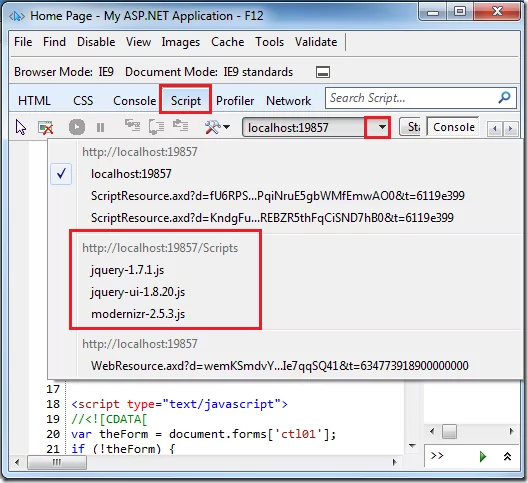Click the step into icon

click(x=132, y=126)
